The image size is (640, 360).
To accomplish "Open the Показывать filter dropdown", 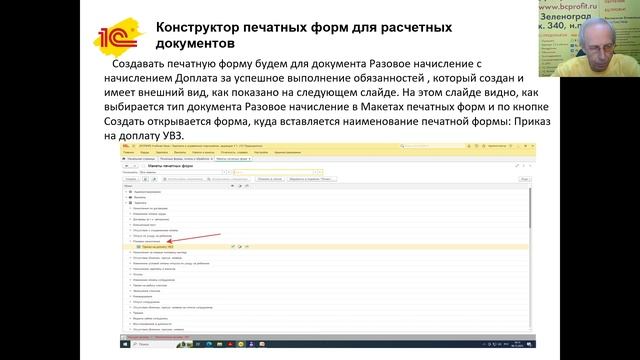I will tap(224, 172).
